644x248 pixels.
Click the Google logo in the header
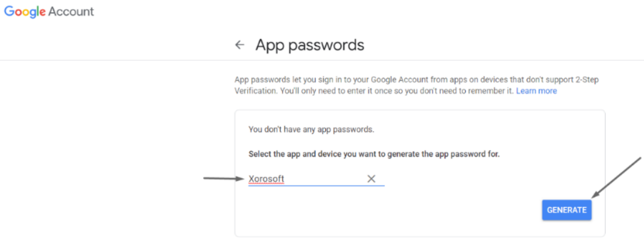pos(24,12)
